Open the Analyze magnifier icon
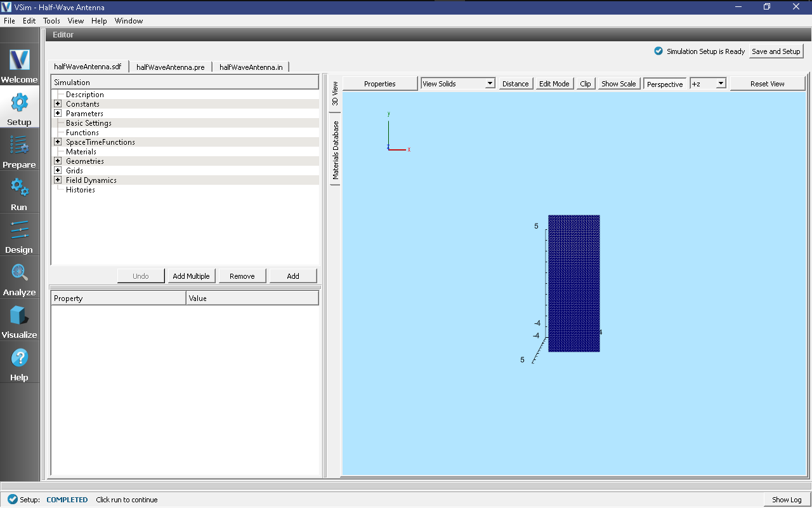Image resolution: width=812 pixels, height=508 pixels. (19, 272)
